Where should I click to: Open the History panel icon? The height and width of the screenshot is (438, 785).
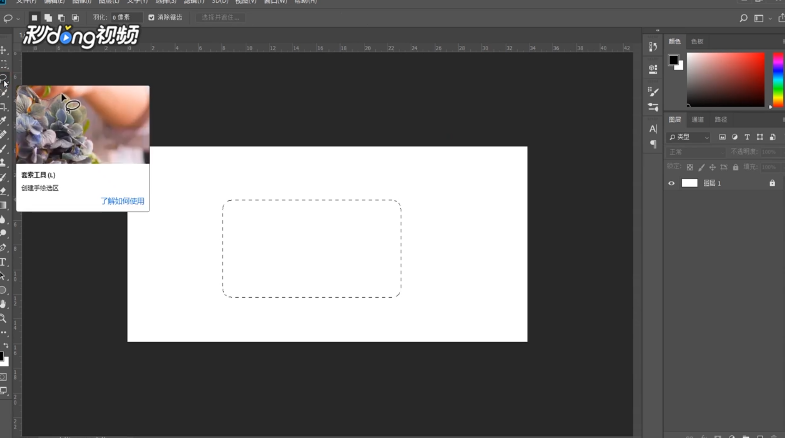(653, 47)
